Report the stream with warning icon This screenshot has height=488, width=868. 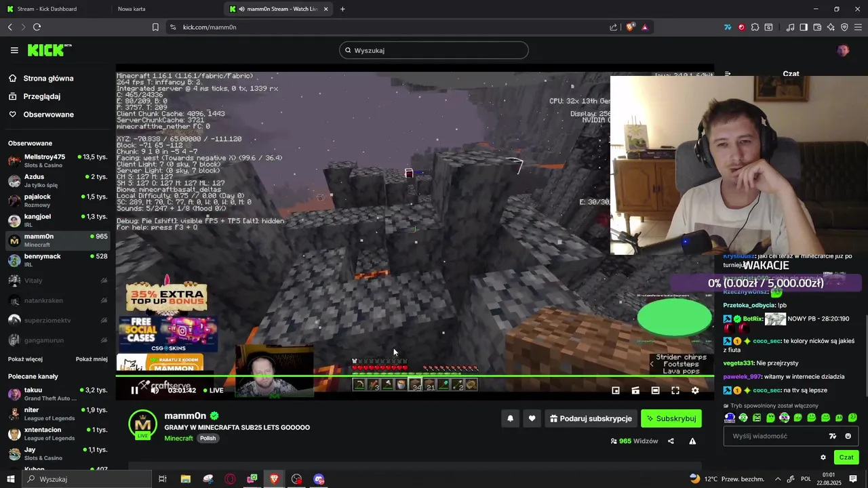pos(692,441)
